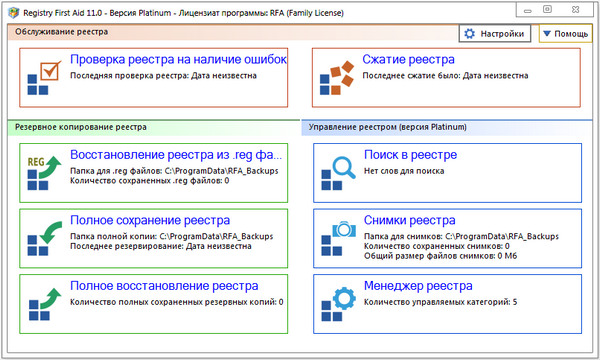Click the full registry restore arrow icon

point(45,304)
